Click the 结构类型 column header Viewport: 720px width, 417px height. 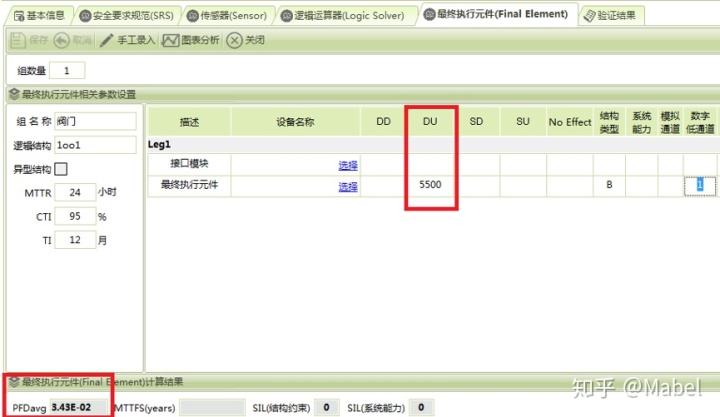pos(609,122)
